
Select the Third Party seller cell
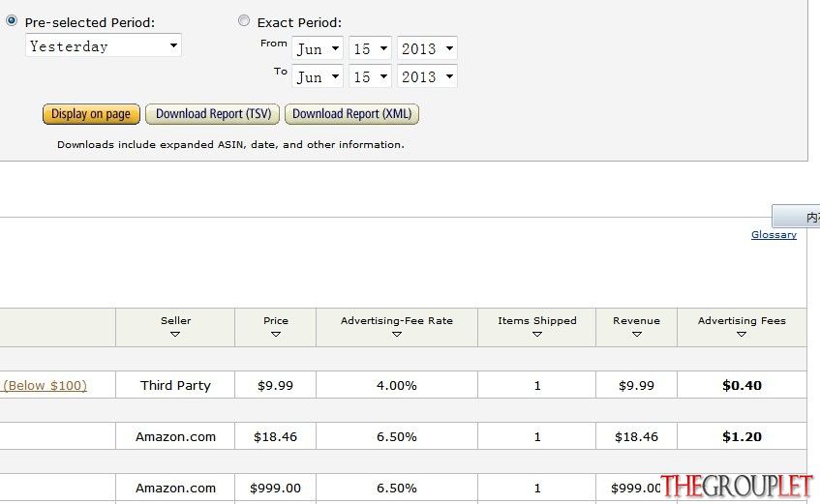click(x=175, y=385)
